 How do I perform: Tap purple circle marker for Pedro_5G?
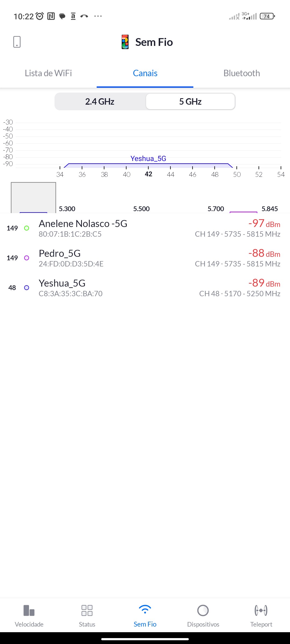27,258
